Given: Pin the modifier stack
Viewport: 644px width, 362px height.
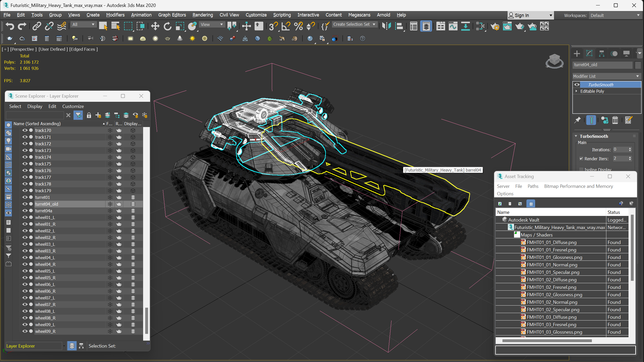Looking at the screenshot, I should tap(577, 120).
